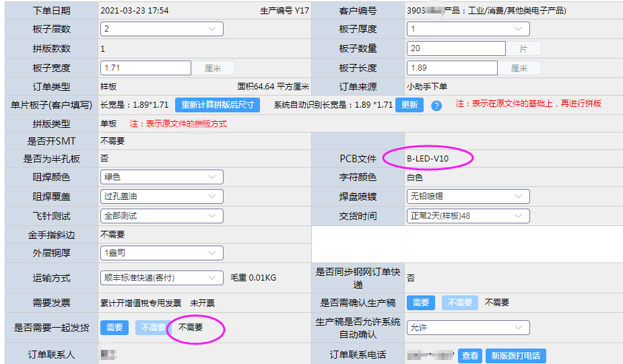Image resolution: width=623 pixels, height=364 pixels.
Task: Expand the 阻焊覆盖 dropdown showing 过孔盖油
Action: click(x=162, y=196)
